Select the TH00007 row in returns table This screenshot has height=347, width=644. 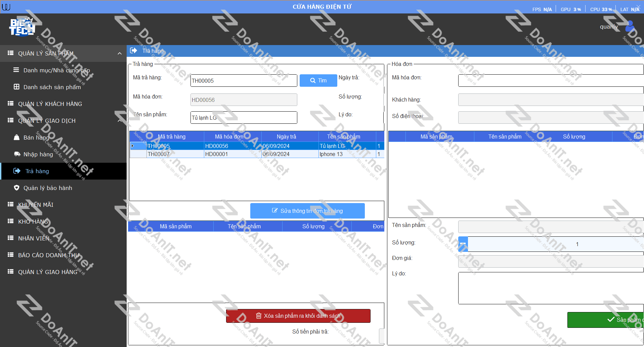pyautogui.click(x=175, y=154)
